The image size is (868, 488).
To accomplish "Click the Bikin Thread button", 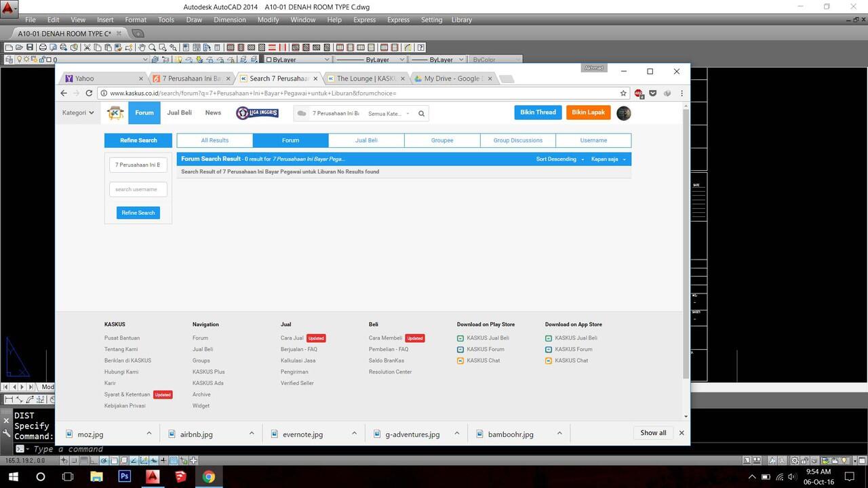I will click(x=538, y=113).
